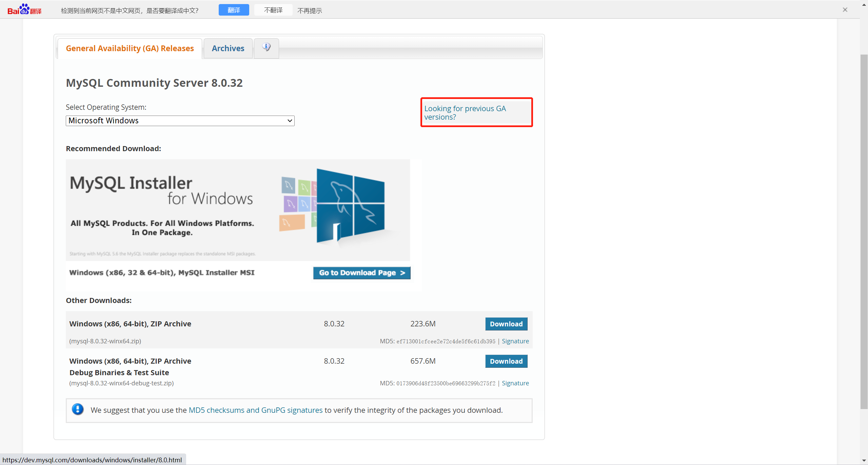The width and height of the screenshot is (868, 465).
Task: Click the 不翻译 button
Action: [x=273, y=10]
